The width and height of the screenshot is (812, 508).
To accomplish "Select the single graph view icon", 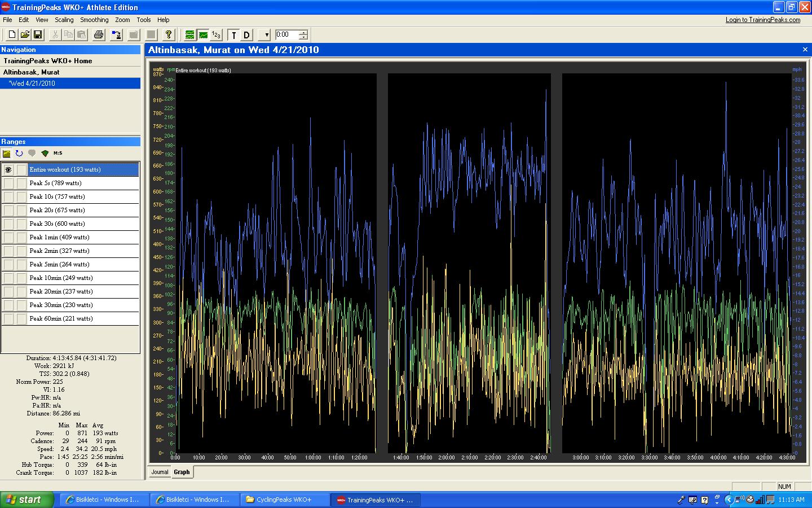I will point(203,35).
